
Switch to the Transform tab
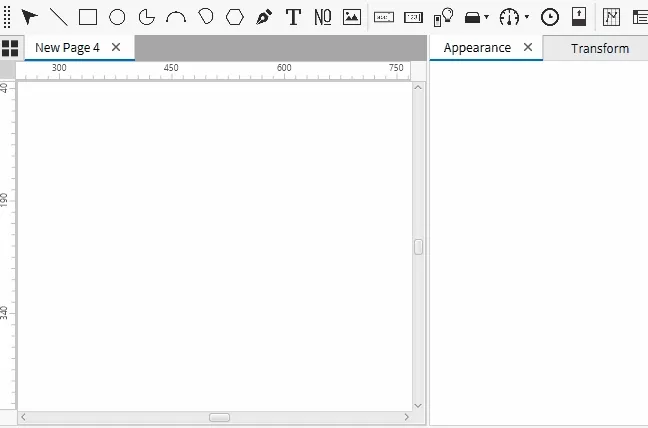coord(600,48)
